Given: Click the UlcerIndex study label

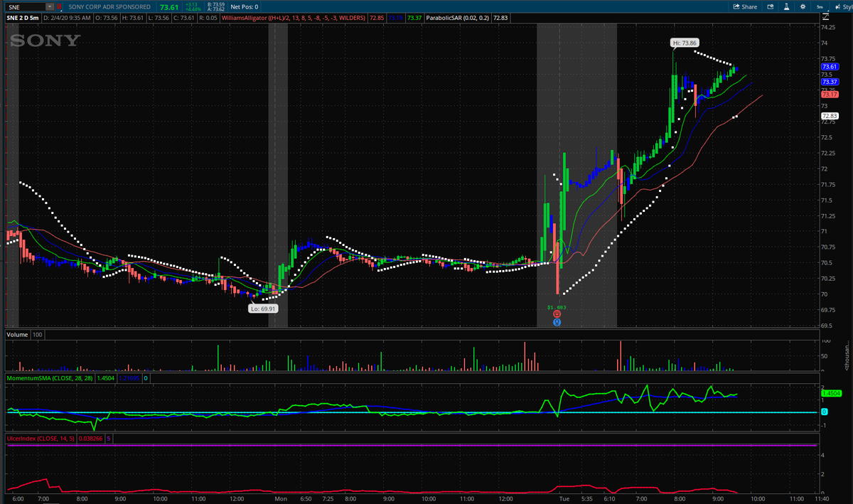Looking at the screenshot, I should coord(41,439).
